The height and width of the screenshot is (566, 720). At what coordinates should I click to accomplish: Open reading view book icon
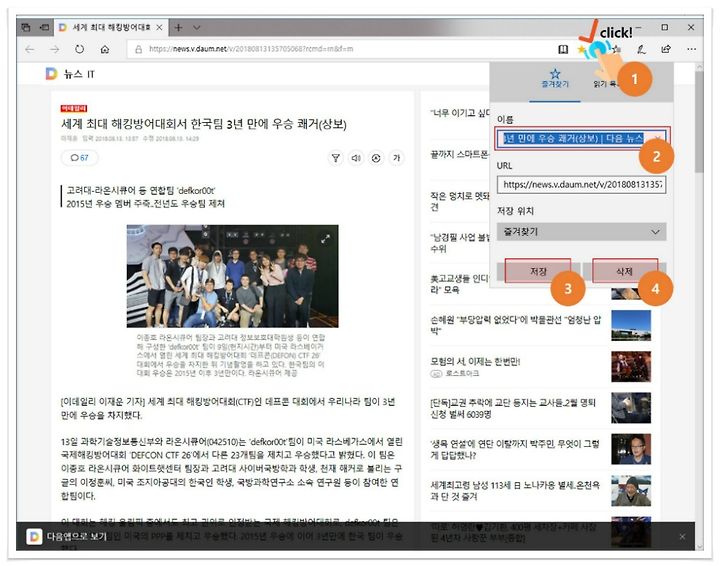[x=563, y=49]
